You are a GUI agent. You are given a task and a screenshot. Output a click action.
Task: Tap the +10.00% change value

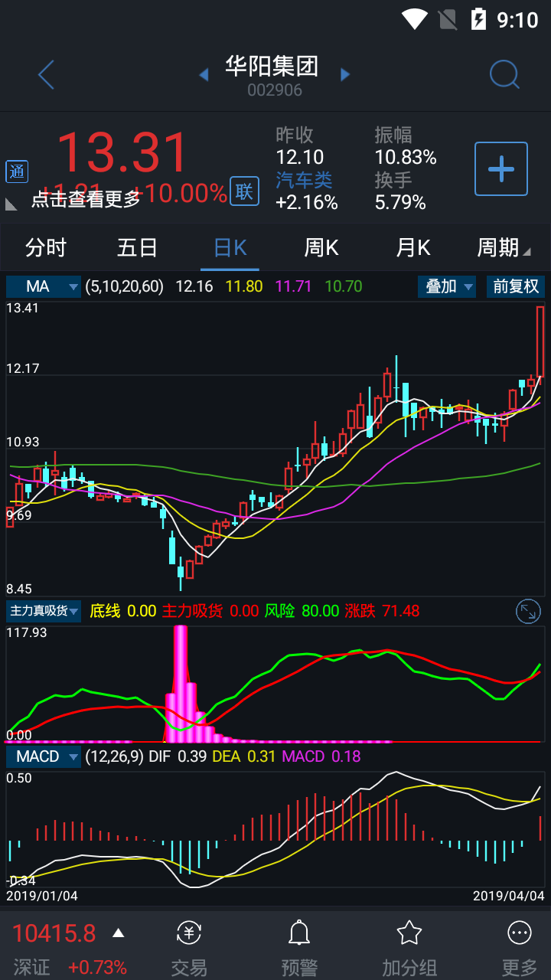(181, 193)
